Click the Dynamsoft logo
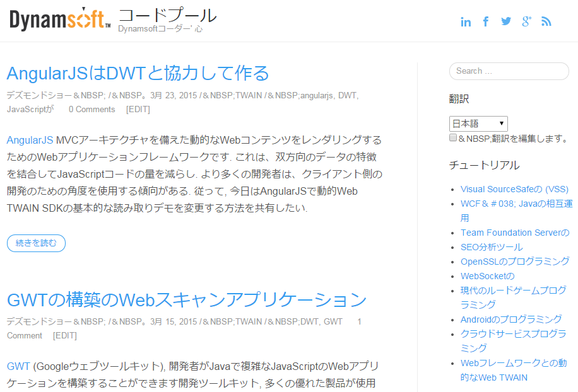 point(60,20)
